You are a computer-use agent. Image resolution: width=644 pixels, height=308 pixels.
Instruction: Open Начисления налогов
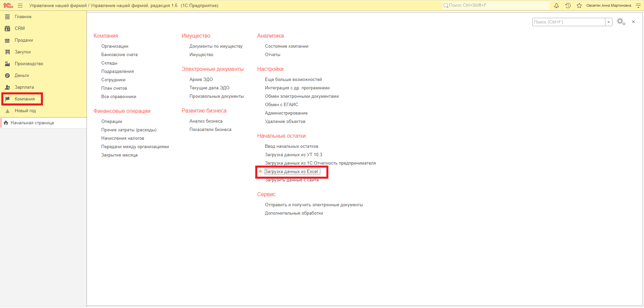[123, 138]
